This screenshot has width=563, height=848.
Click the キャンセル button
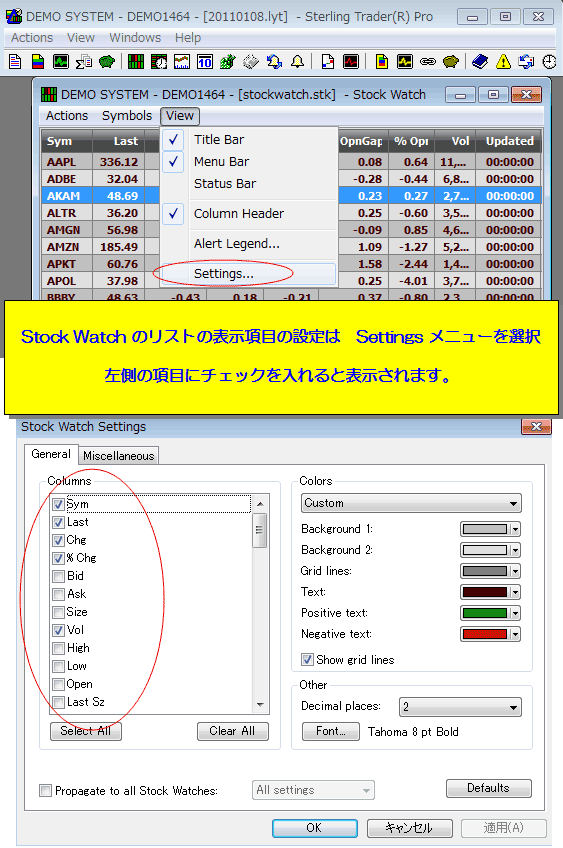409,827
